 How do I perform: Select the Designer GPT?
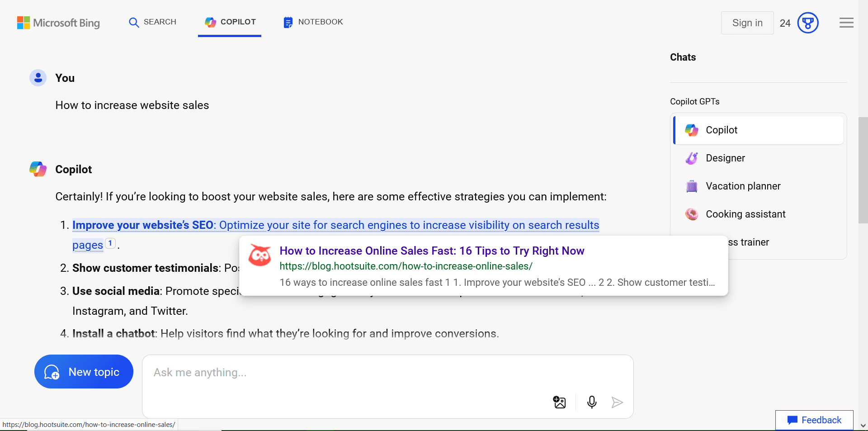click(725, 158)
